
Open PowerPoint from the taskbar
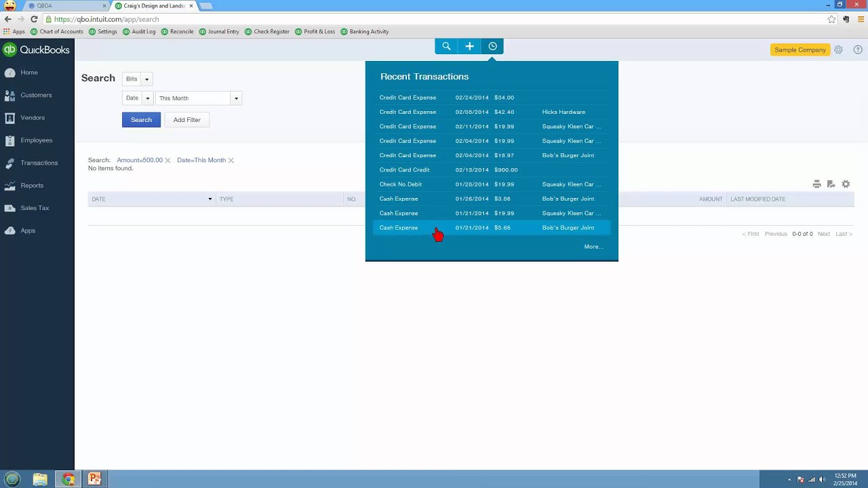point(94,479)
